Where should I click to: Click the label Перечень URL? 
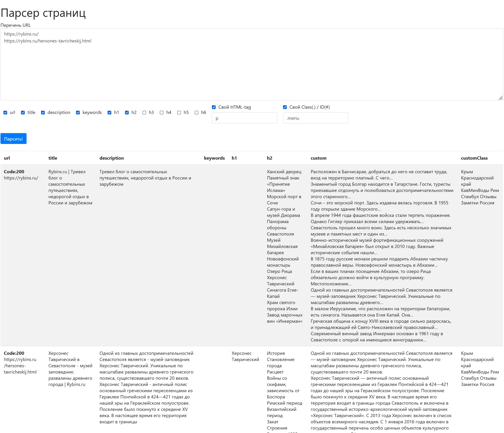[15, 25]
